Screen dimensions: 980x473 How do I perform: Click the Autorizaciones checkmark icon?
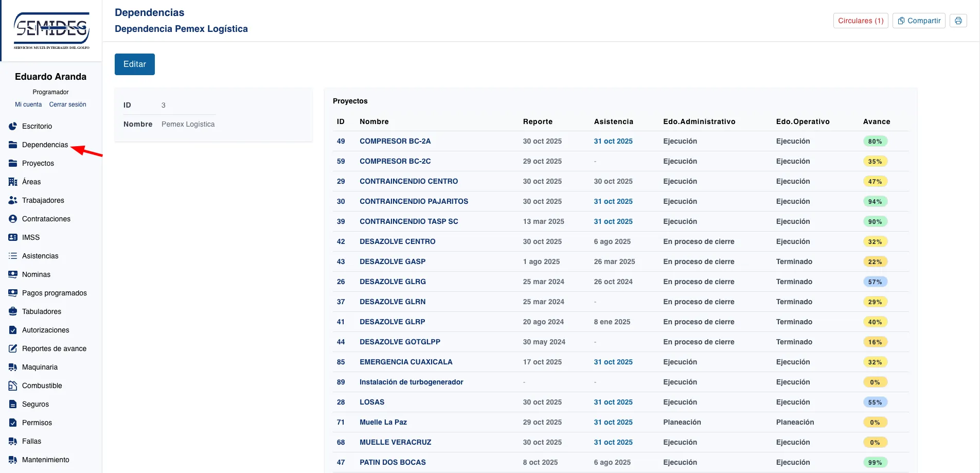(x=13, y=330)
